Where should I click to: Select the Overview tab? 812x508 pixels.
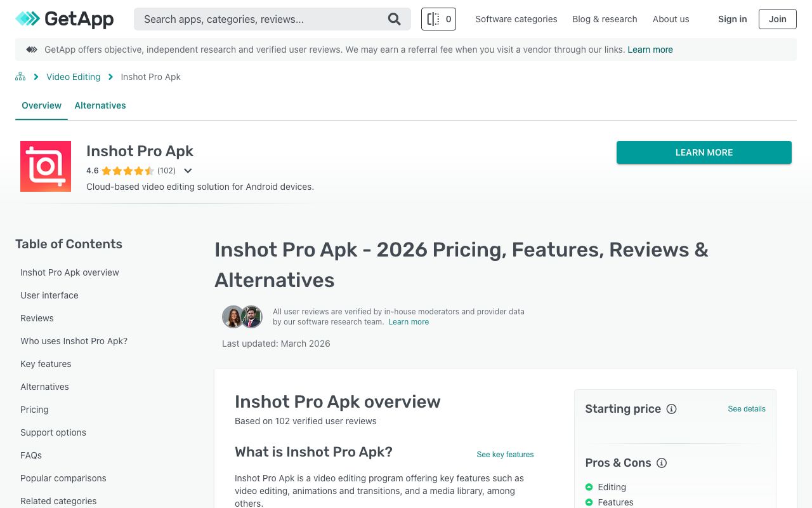coord(41,105)
